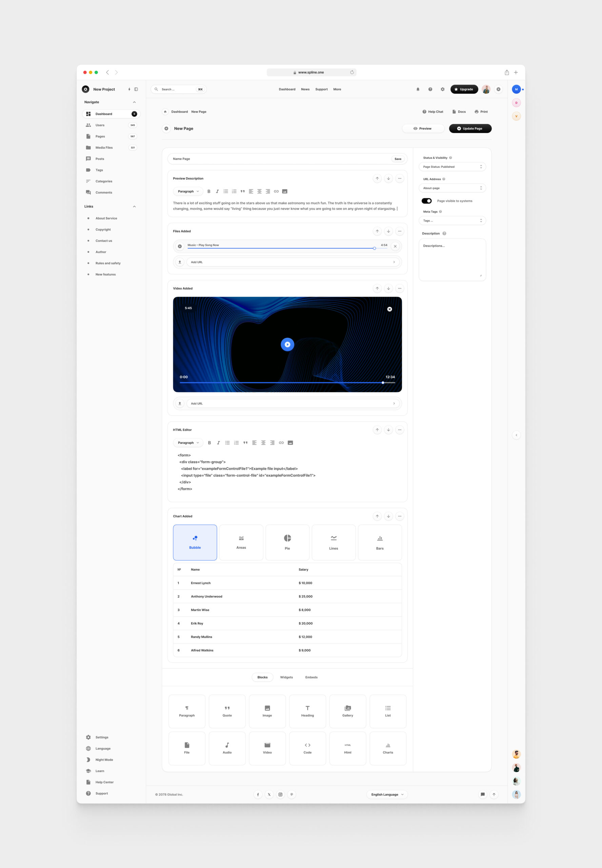Open the URL Address About-page dropdown
The image size is (602, 868).
452,188
